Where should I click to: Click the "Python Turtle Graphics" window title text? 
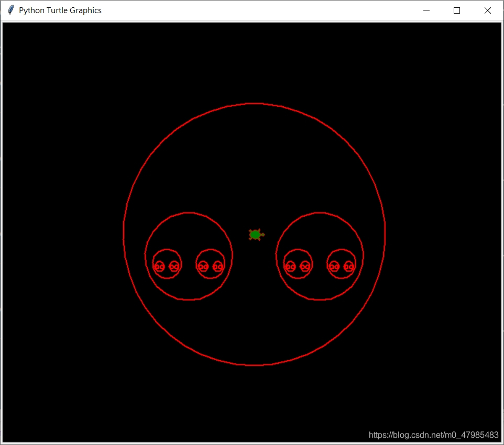pyautogui.click(x=60, y=10)
